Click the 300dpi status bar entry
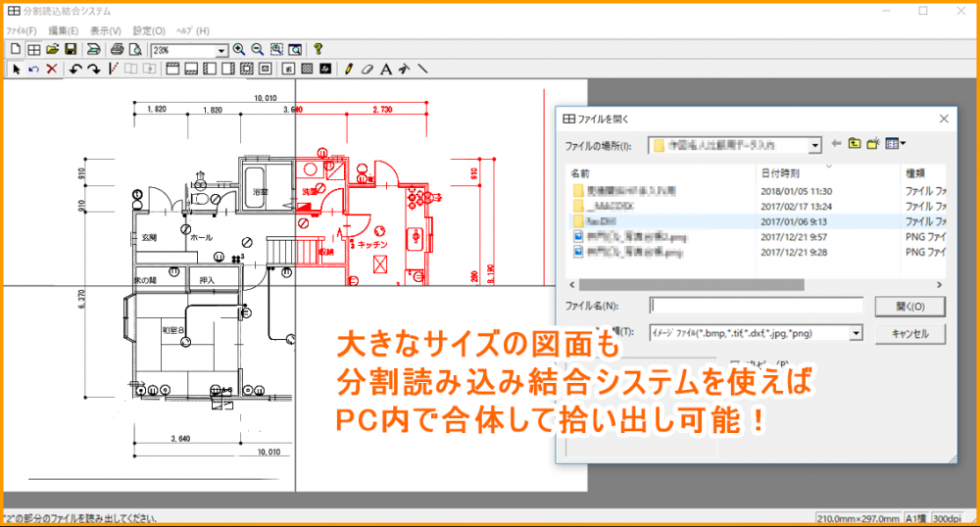 pyautogui.click(x=948, y=518)
